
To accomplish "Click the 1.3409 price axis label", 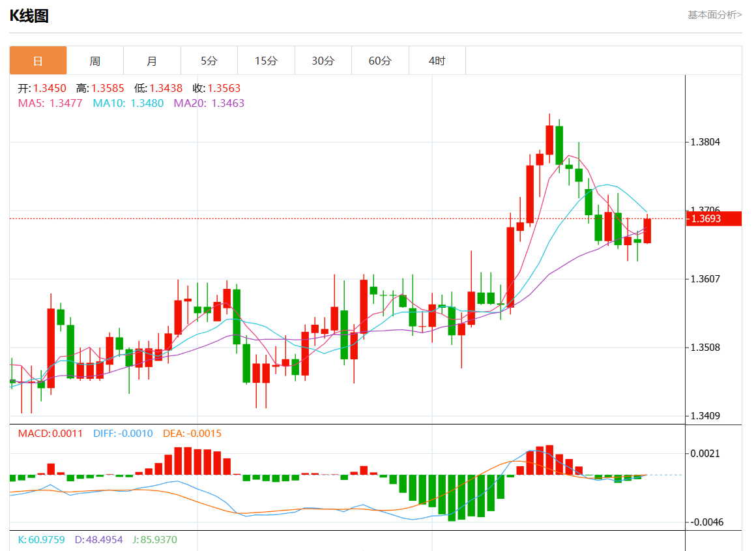I will [x=705, y=416].
